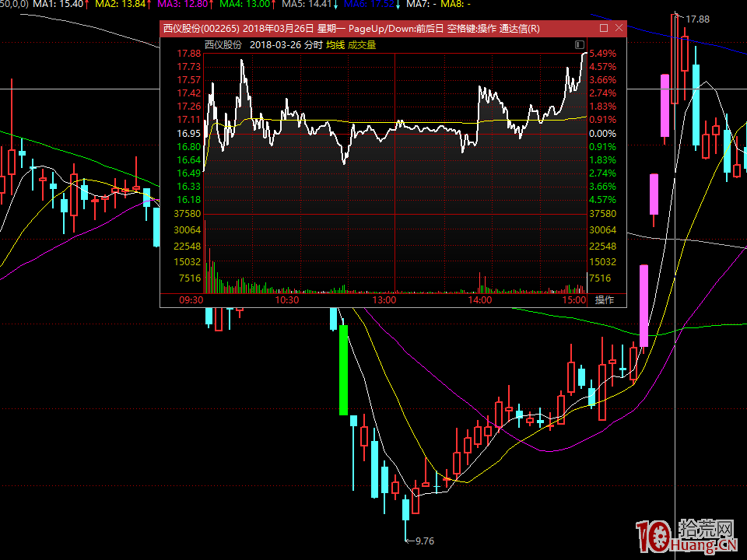Click the 10:30 time axis label
Viewport: 747px width, 560px height.
pyautogui.click(x=287, y=300)
